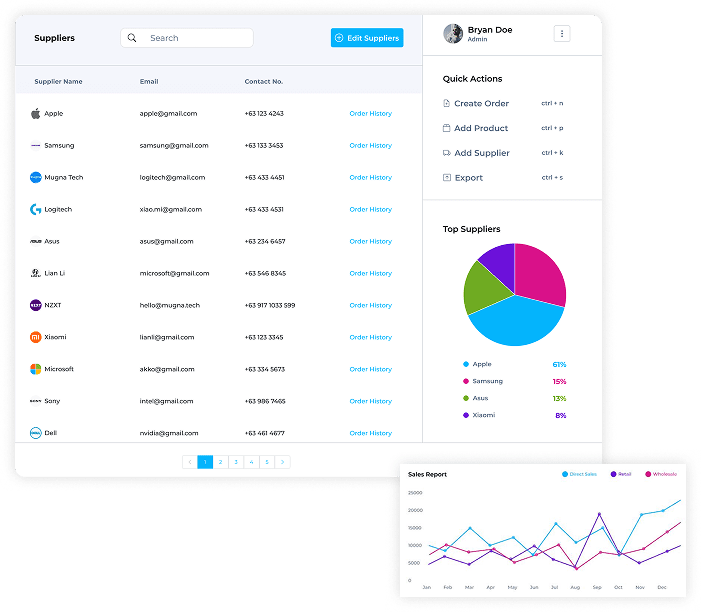Viewport: 701px width, 612px height.
Task: Click the Export icon in Quick Actions
Action: 446,178
